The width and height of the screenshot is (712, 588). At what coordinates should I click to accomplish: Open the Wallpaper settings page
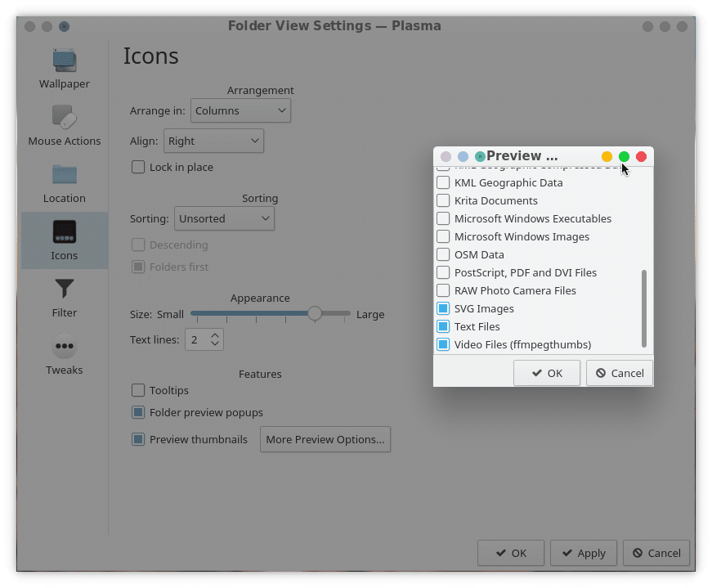(x=64, y=68)
